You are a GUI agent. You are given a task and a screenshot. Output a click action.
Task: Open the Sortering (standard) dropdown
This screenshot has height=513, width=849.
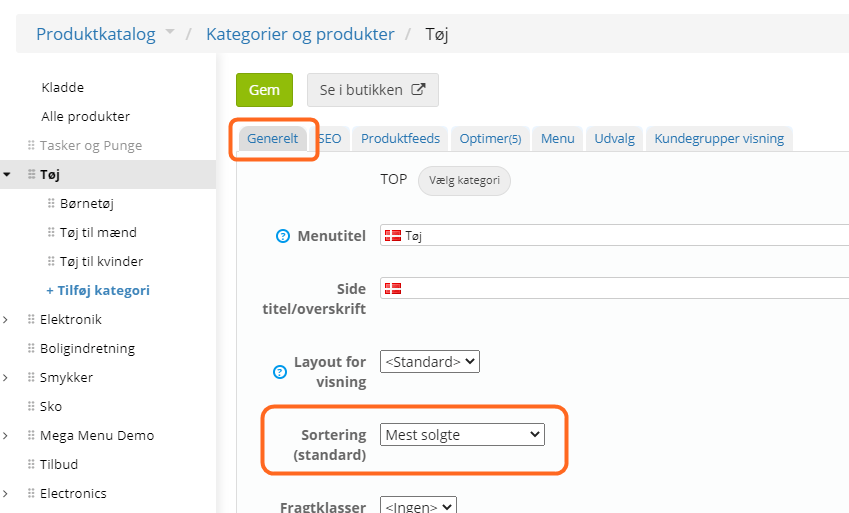pyautogui.click(x=462, y=434)
